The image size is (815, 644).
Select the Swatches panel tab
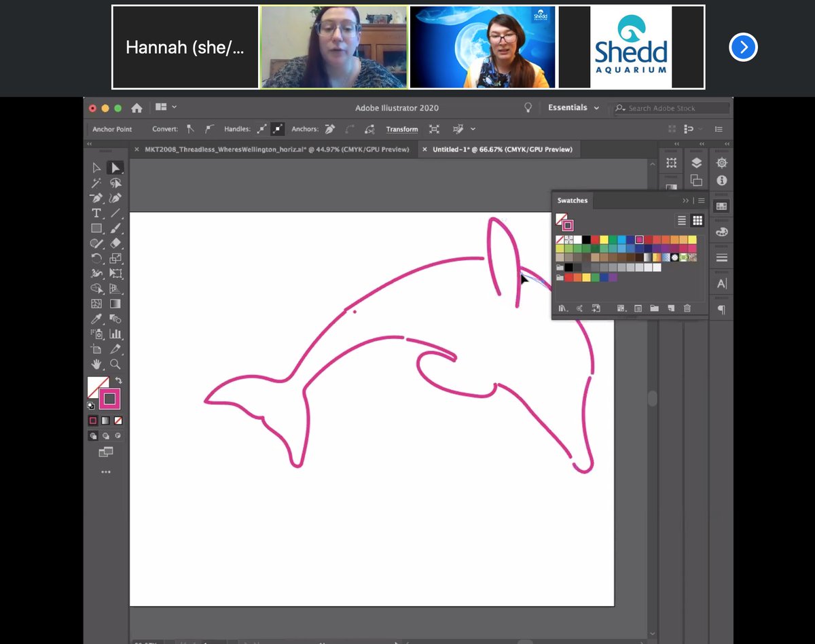tap(573, 200)
